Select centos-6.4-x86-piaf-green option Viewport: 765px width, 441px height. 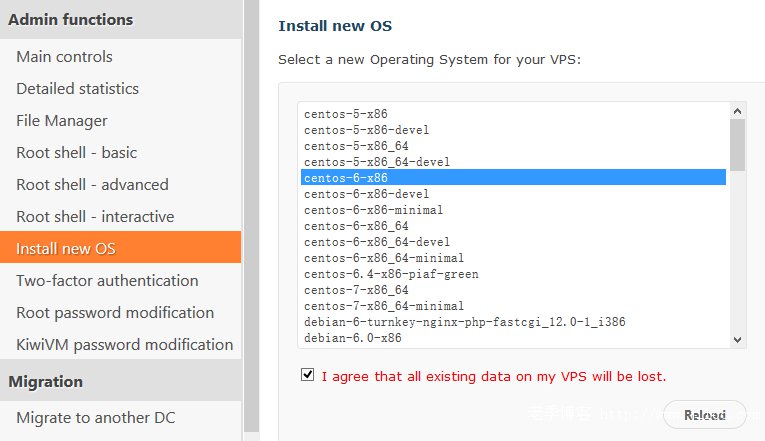[x=513, y=274]
